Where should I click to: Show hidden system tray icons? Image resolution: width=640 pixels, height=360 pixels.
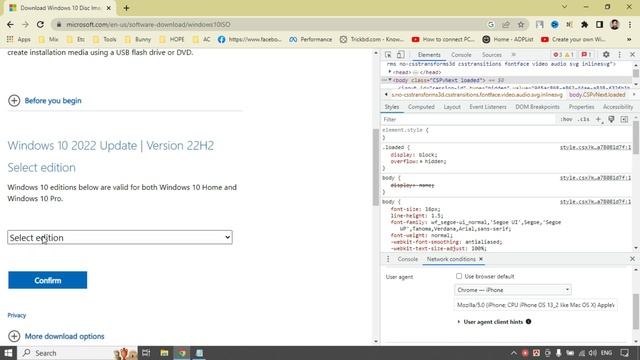point(513,353)
